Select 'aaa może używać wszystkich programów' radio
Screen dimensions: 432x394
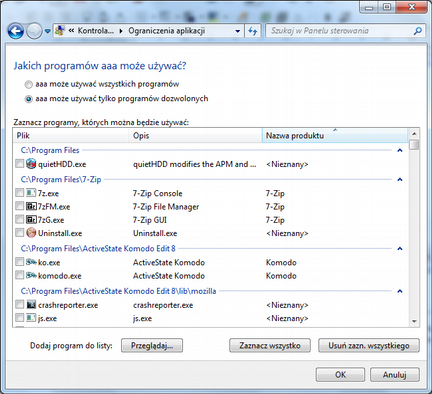click(x=29, y=84)
